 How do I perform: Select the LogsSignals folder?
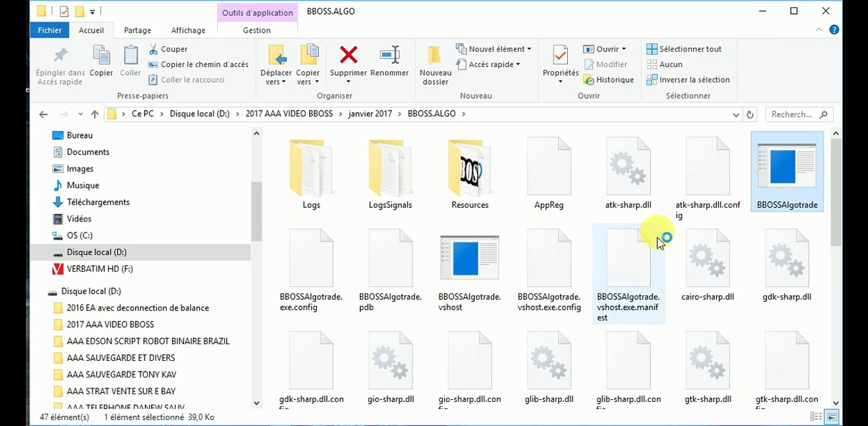click(x=390, y=173)
